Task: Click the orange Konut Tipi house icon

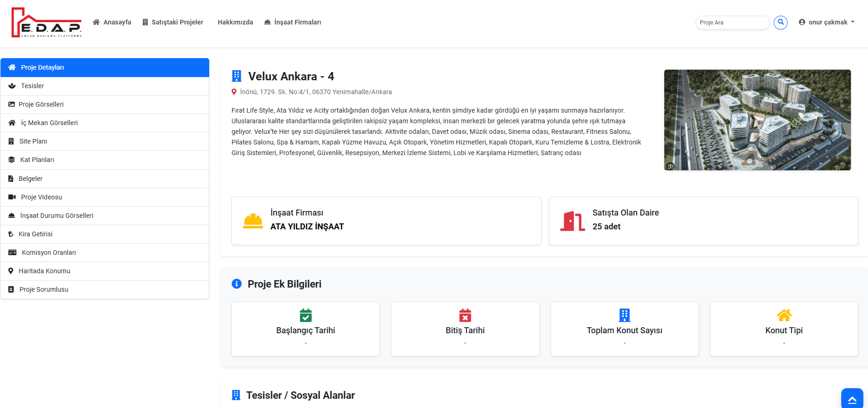Action: pyautogui.click(x=783, y=315)
